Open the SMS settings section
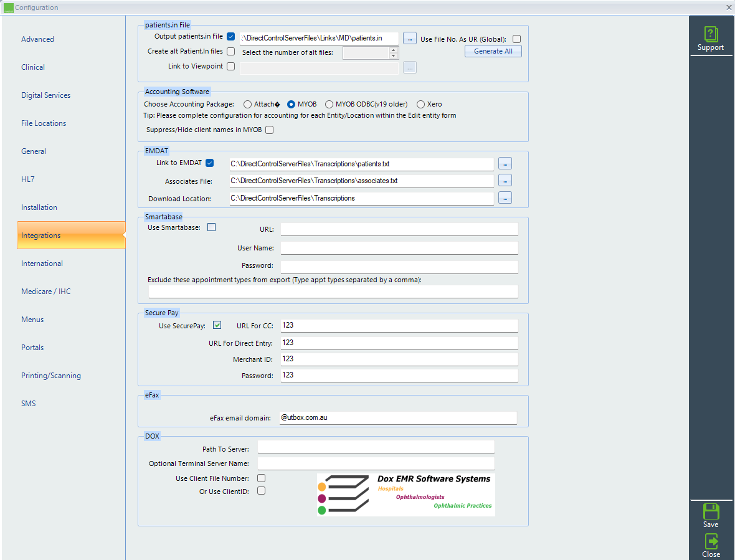The width and height of the screenshot is (735, 560). 28,404
